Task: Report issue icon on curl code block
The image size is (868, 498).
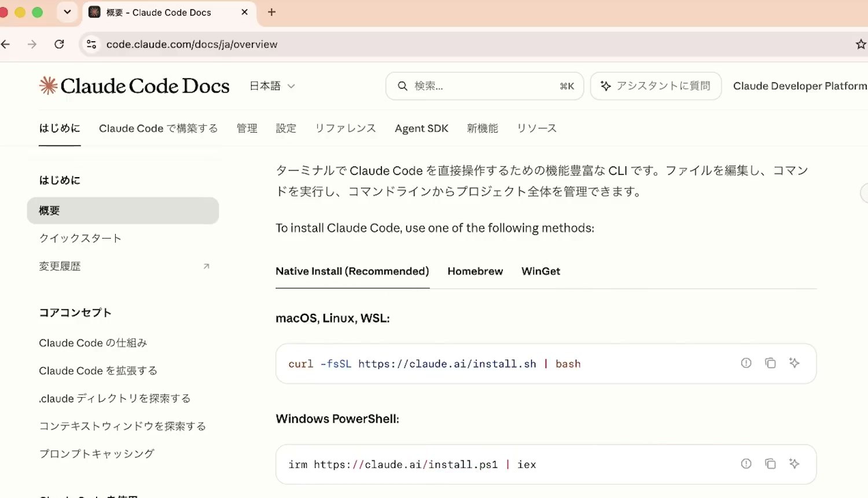Action: point(746,363)
